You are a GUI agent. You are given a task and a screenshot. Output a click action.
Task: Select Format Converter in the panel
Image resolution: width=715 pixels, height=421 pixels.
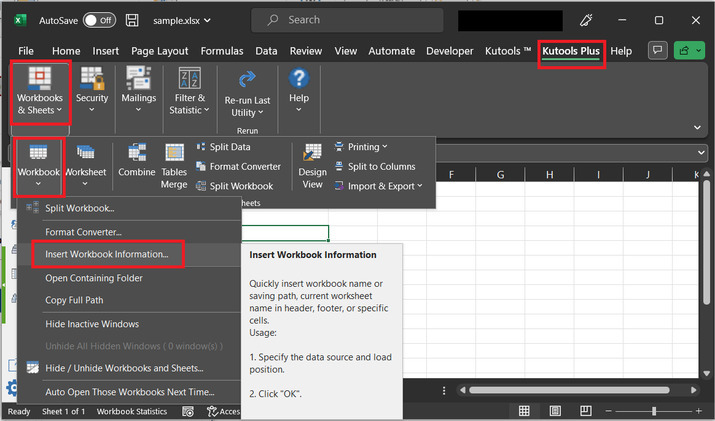click(238, 166)
